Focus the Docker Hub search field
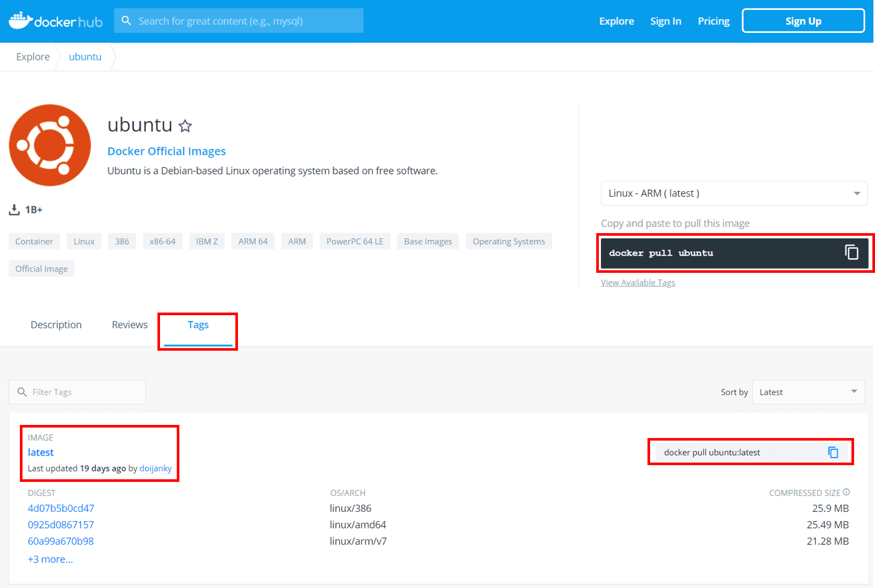 pyautogui.click(x=238, y=21)
